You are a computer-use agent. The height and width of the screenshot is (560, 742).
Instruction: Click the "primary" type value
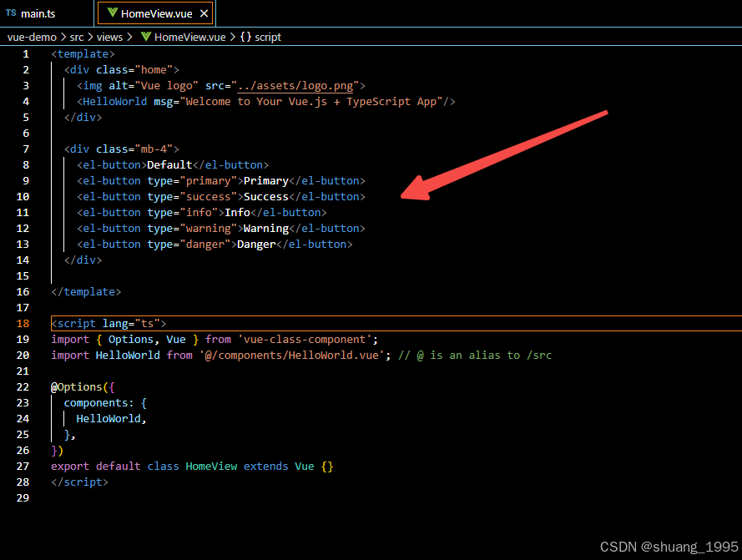pos(208,181)
